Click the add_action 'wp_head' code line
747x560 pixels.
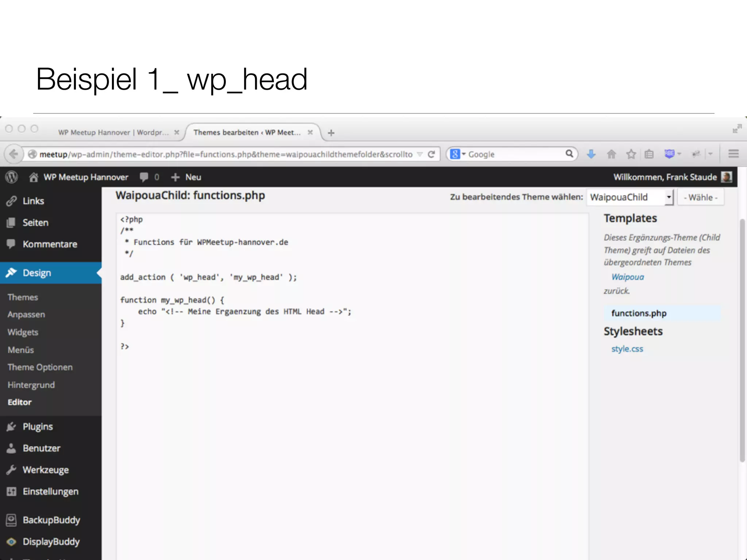coord(209,277)
